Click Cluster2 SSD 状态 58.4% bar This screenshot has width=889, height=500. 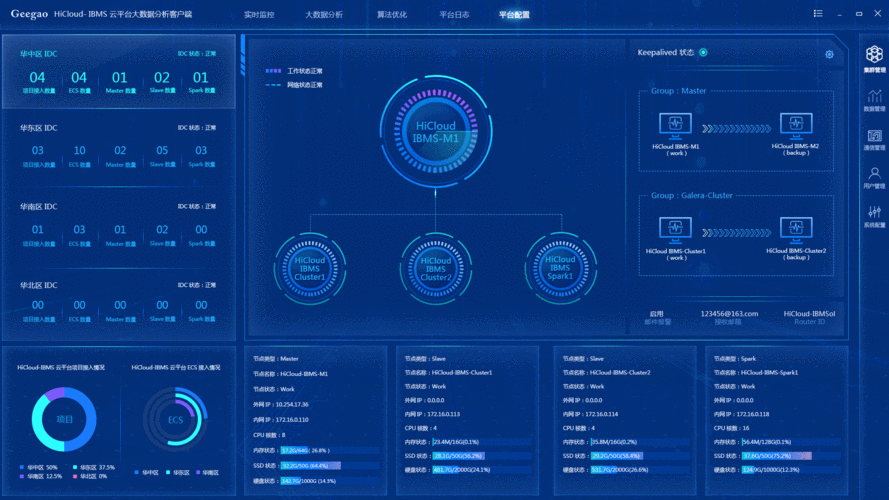click(x=640, y=456)
